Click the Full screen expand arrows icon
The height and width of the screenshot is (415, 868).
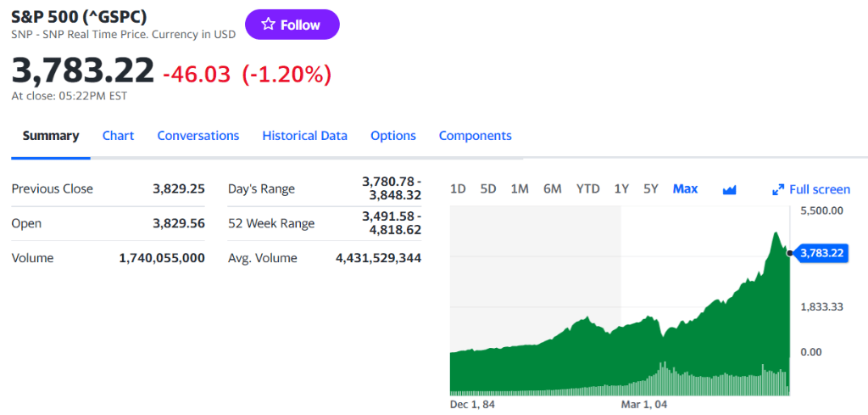pyautogui.click(x=778, y=189)
